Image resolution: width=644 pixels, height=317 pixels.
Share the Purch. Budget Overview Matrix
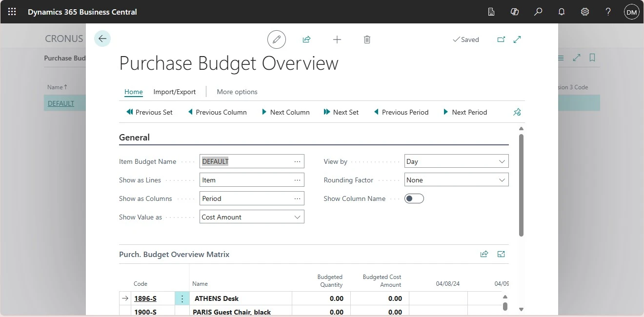click(484, 254)
